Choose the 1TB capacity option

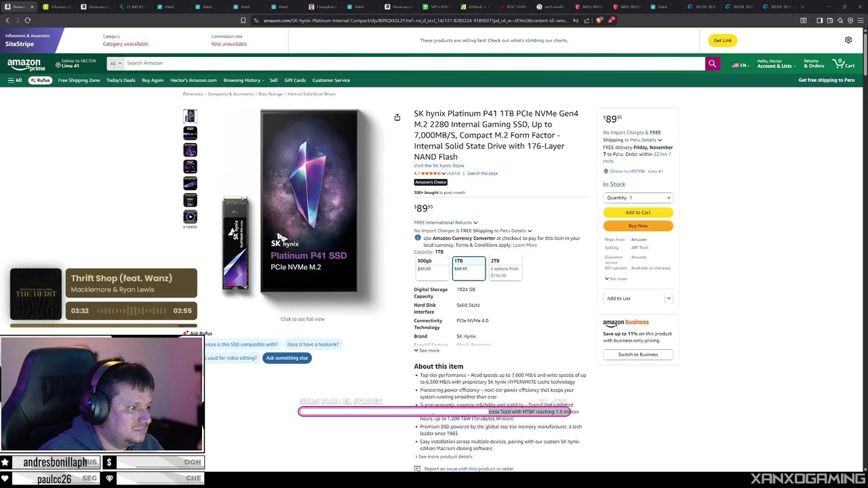[469, 268]
